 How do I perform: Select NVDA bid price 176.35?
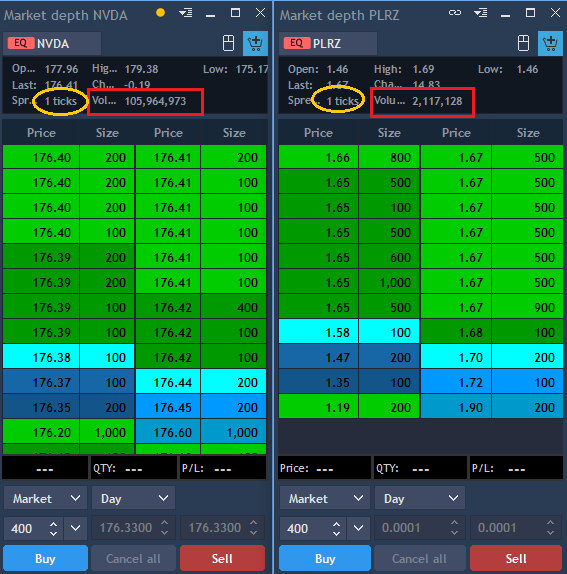click(x=41, y=407)
